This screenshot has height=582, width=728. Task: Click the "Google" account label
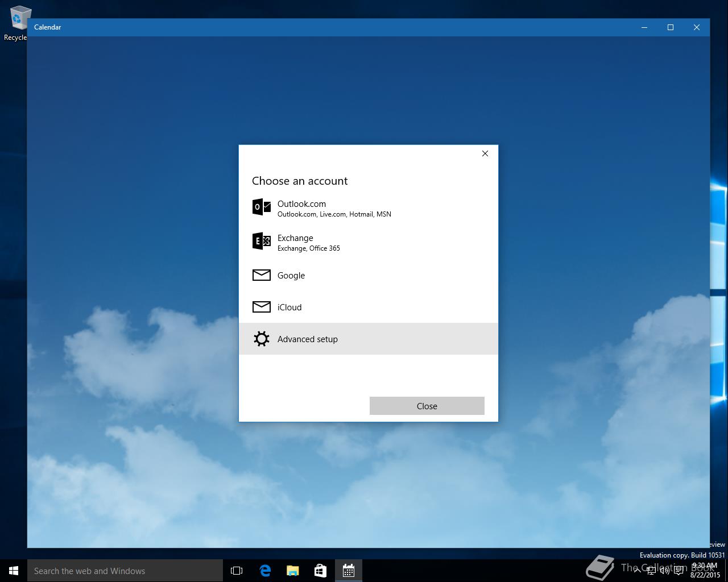coord(291,276)
